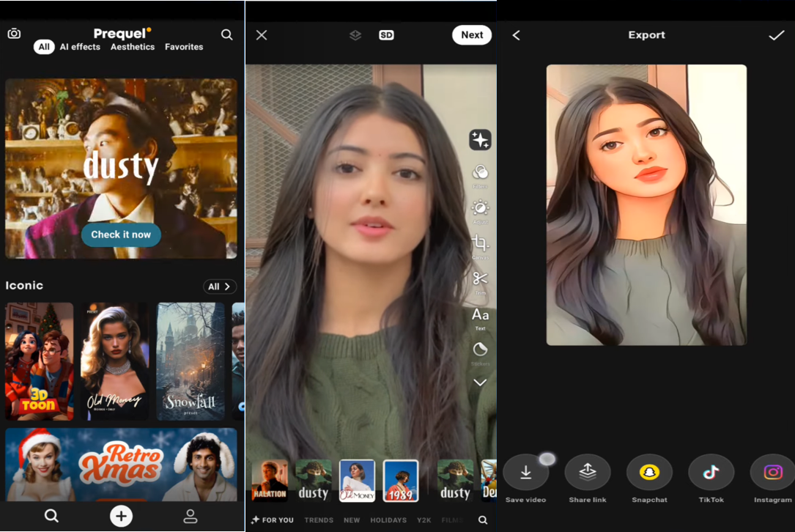Click the Export title text
This screenshot has width=795, height=532.
pyautogui.click(x=646, y=35)
